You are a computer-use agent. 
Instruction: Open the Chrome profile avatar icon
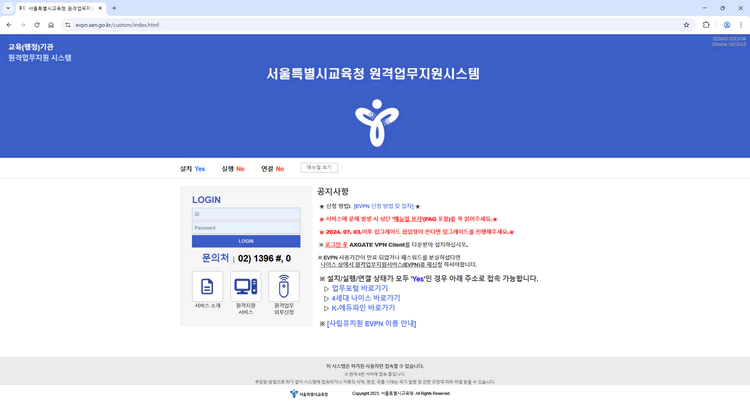pyautogui.click(x=727, y=25)
